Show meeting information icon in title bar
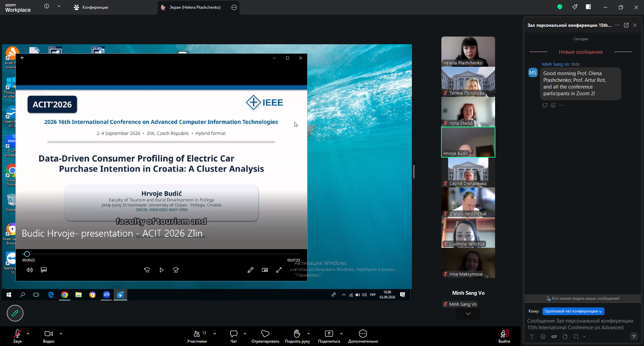 pyautogui.click(x=47, y=6)
